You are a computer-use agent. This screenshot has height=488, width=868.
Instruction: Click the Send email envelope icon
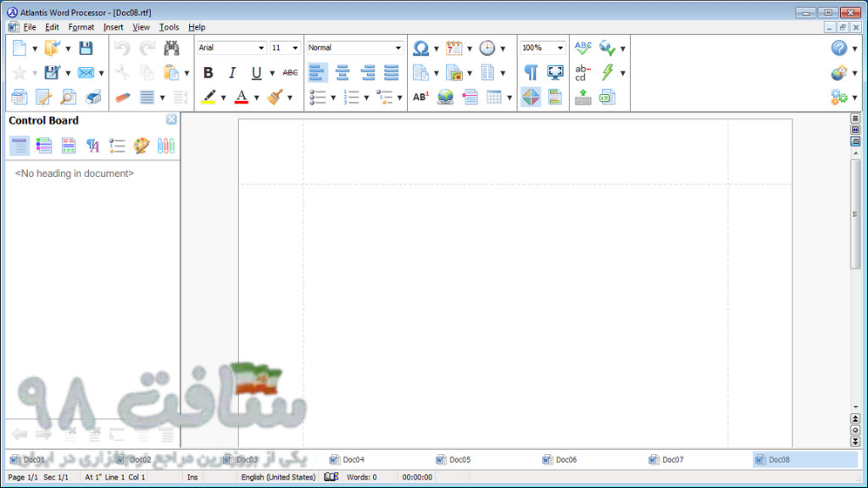click(86, 73)
